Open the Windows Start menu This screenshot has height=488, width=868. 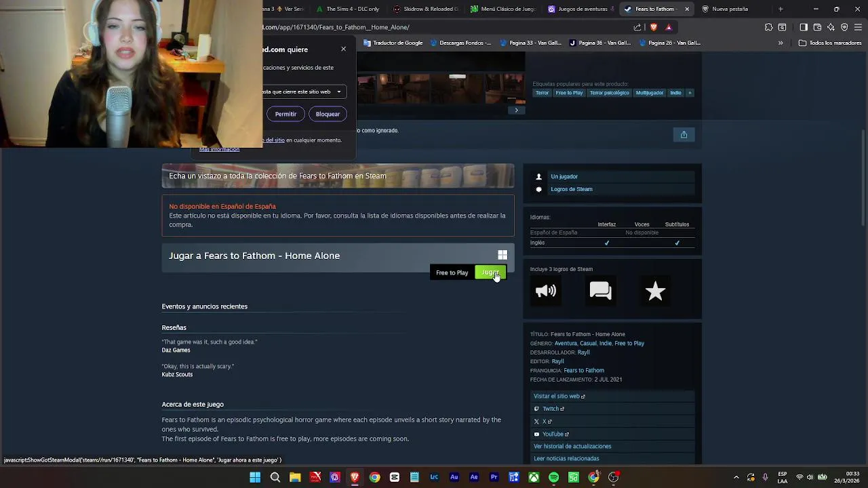pos(255,477)
